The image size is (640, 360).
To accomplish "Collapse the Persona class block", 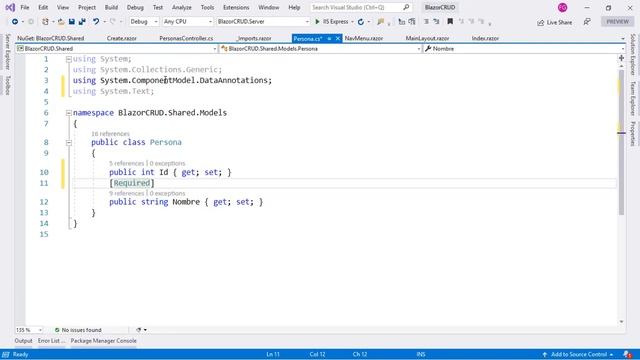I will 69,142.
